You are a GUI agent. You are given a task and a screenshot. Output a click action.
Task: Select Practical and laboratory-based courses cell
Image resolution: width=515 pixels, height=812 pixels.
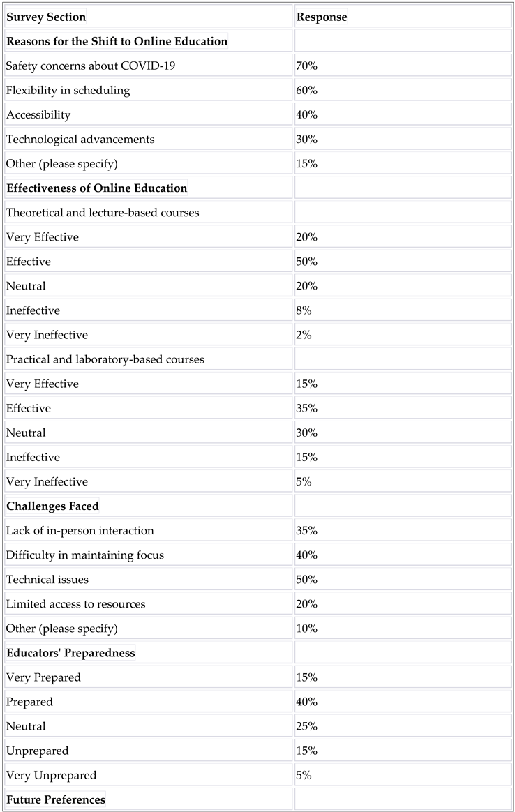(105, 359)
